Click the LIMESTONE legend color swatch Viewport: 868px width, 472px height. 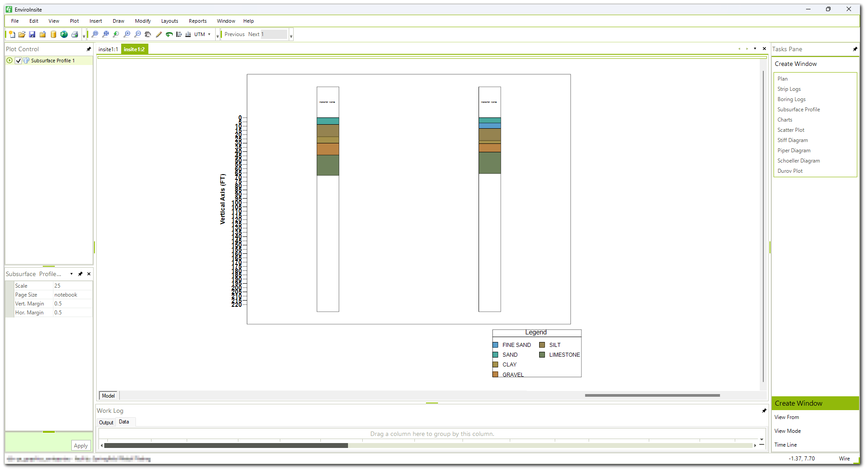[x=542, y=355]
